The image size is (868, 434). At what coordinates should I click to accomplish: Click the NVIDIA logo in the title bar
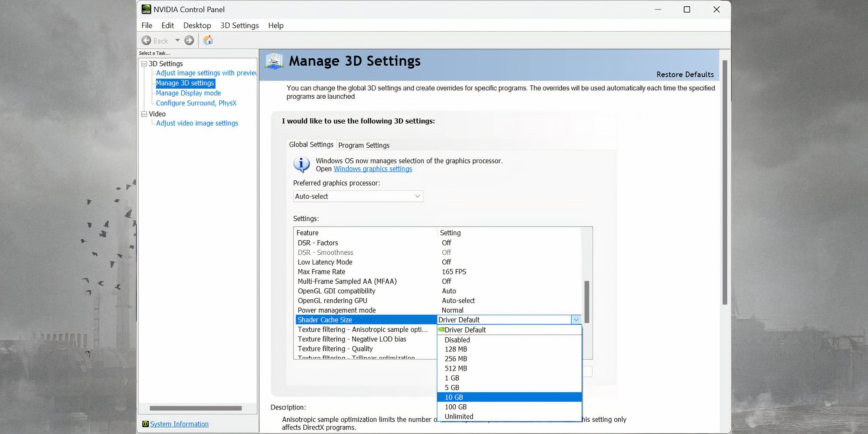146,9
